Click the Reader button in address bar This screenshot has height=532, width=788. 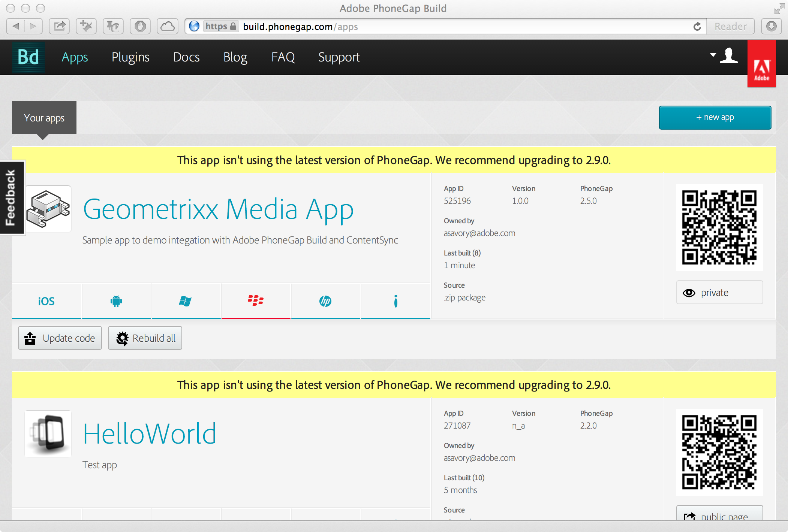[x=730, y=26]
